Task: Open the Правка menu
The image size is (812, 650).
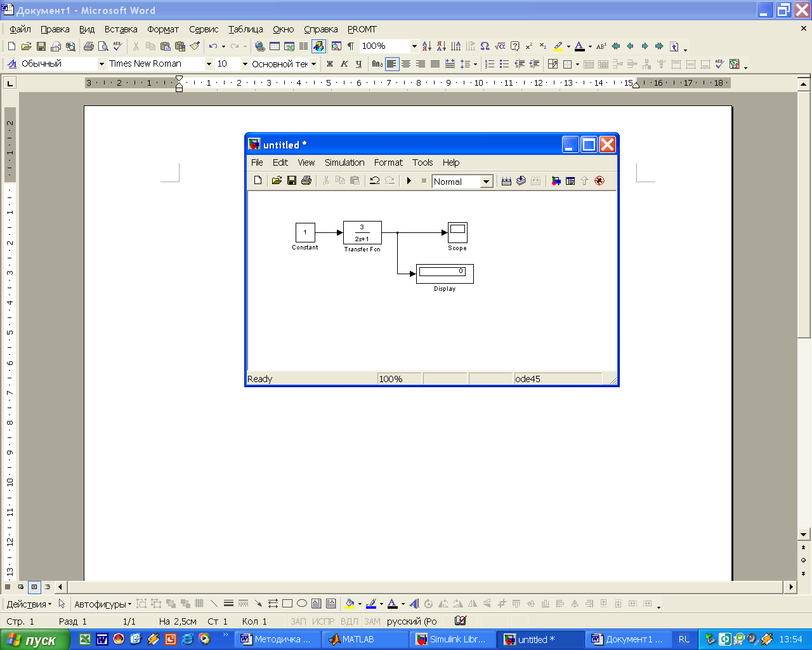Action: 55,29
